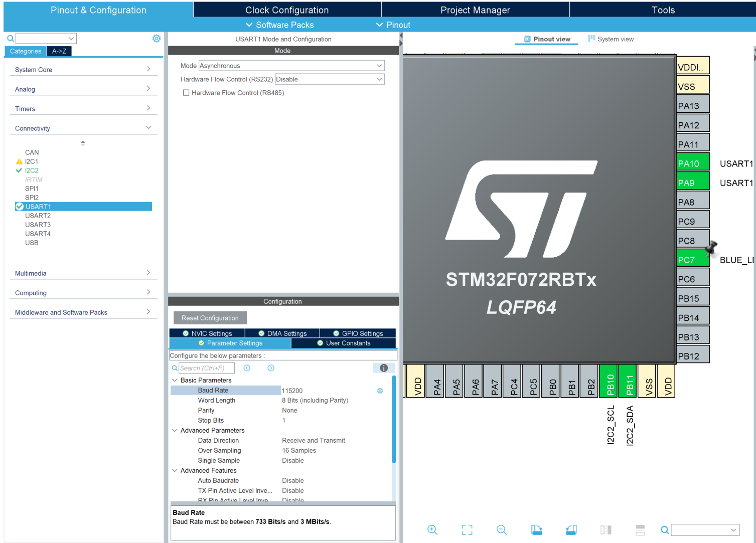The width and height of the screenshot is (756, 543).
Task: Select USART2 in the Connectivity list
Action: 38,215
